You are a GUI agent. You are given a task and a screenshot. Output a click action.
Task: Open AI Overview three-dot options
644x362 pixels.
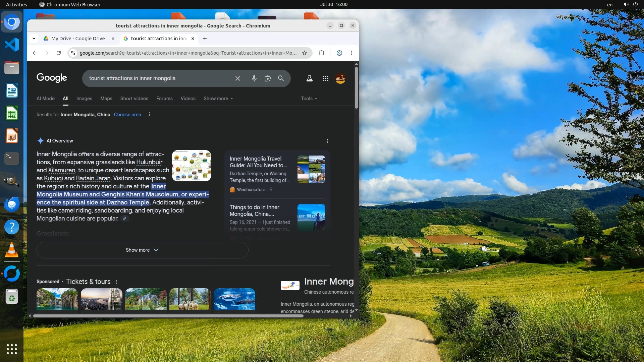point(327,141)
